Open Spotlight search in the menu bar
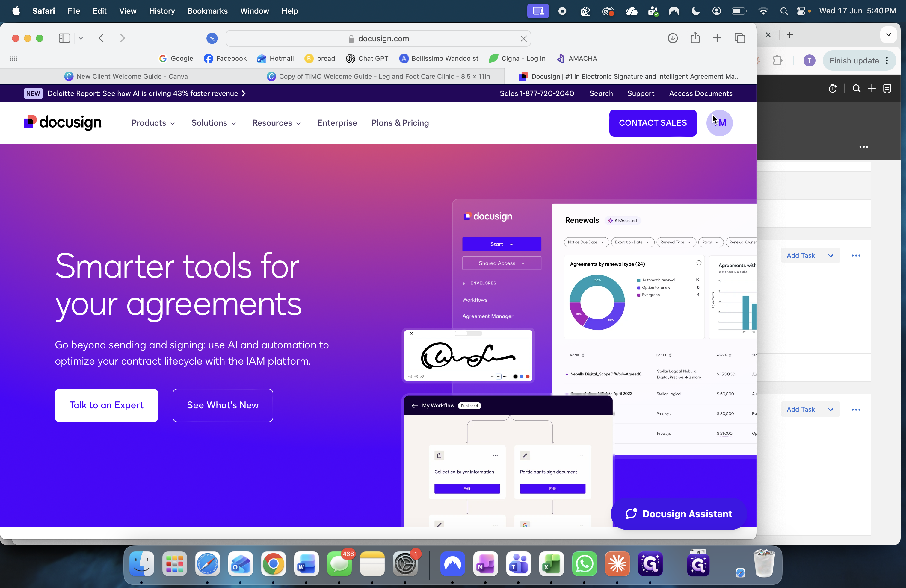The width and height of the screenshot is (906, 588). pos(784,11)
